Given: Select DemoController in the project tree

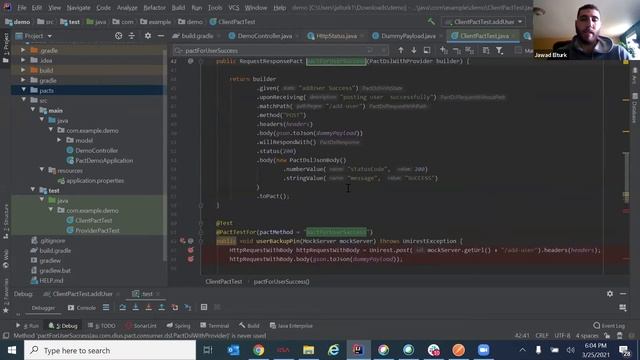Looking at the screenshot, I should tap(96, 150).
